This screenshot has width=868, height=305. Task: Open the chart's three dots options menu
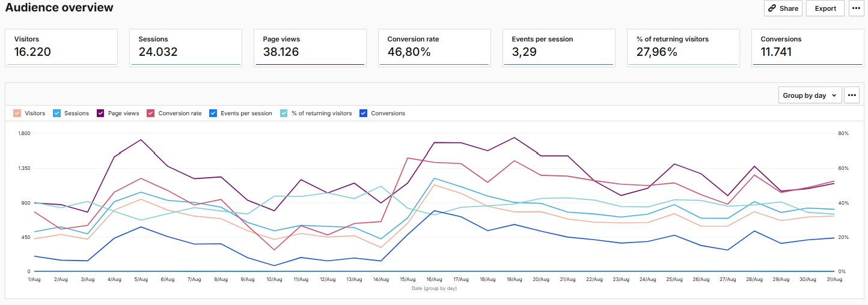click(x=852, y=95)
